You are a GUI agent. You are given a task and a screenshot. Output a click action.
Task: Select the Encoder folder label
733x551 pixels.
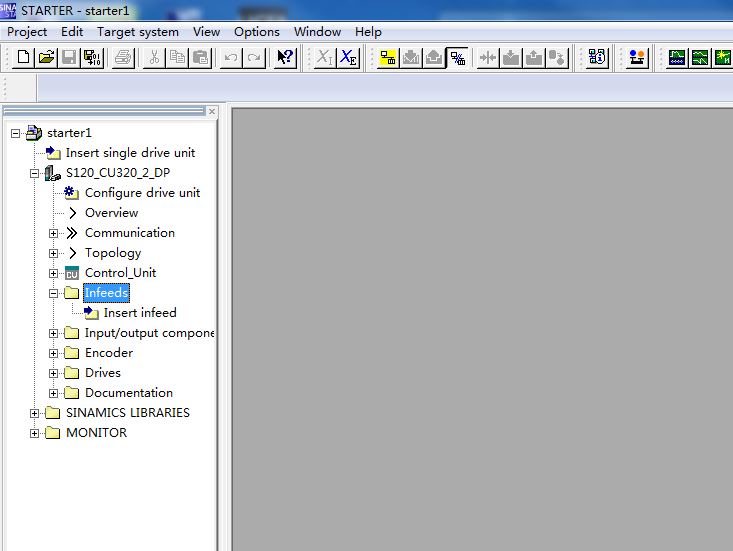coord(109,352)
